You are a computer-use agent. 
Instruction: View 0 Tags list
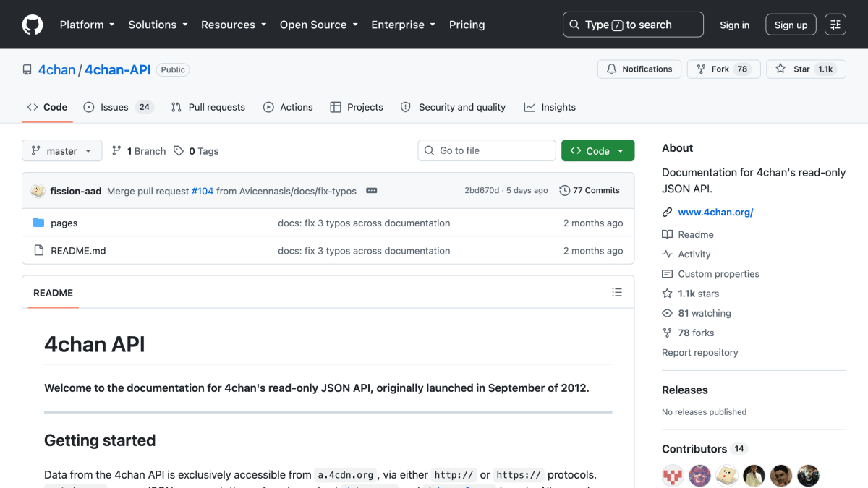[x=196, y=151]
